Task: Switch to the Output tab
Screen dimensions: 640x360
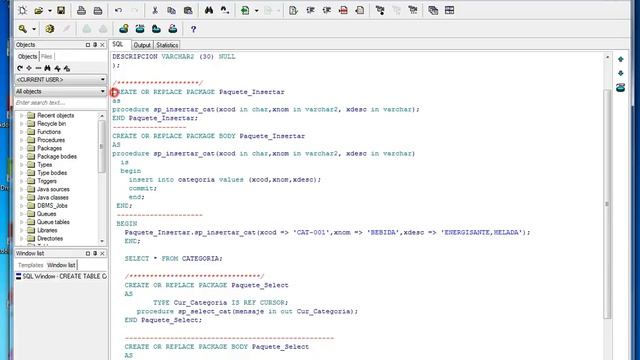Action: pos(142,45)
